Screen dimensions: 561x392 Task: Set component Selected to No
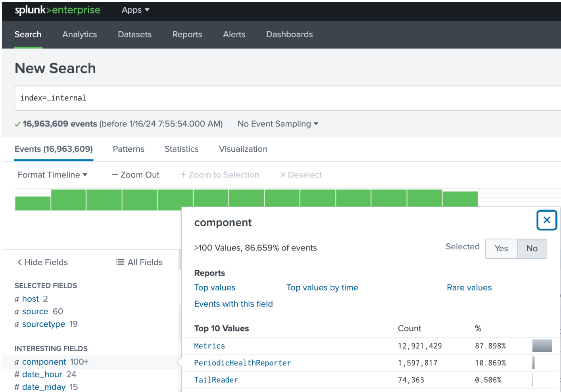(x=532, y=249)
